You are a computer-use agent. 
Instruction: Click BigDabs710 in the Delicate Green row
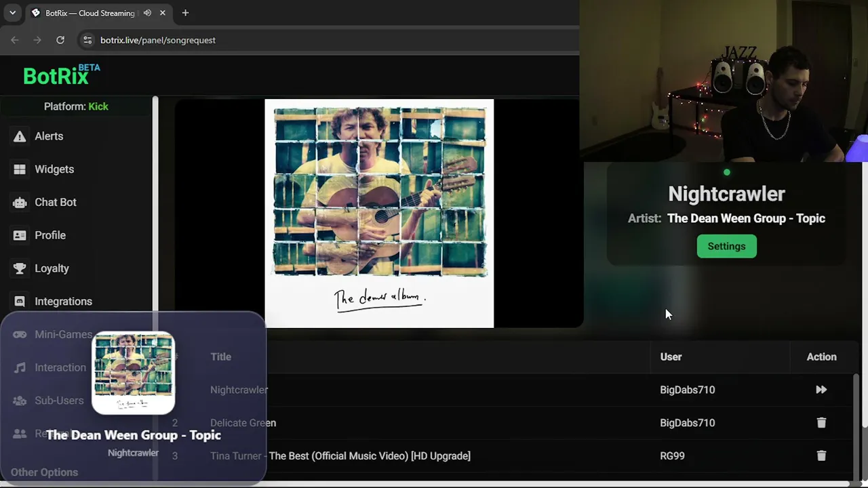(x=687, y=423)
